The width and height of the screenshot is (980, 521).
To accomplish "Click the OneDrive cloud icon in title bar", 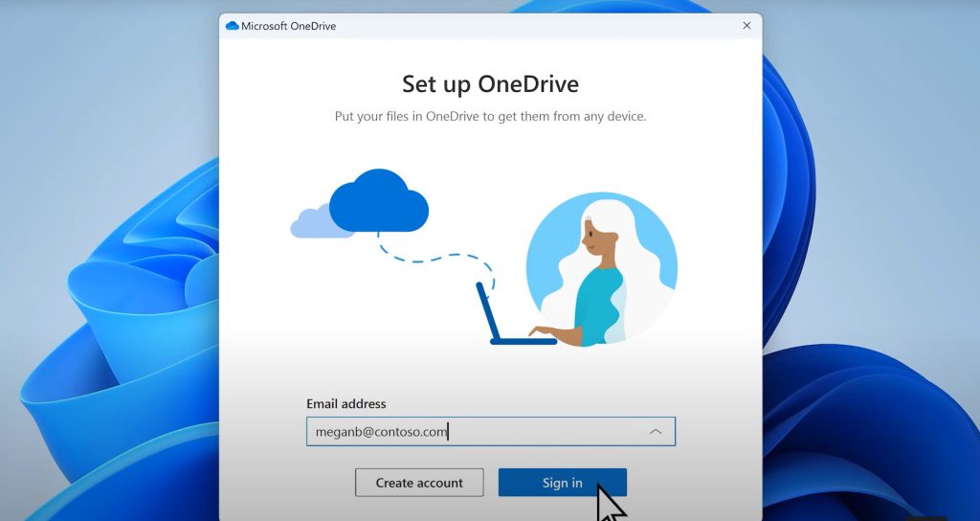I will [x=232, y=26].
